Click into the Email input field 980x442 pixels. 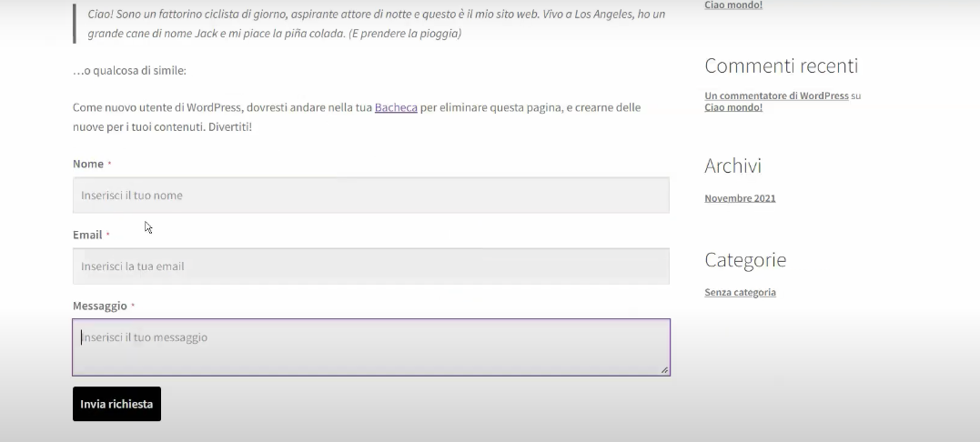[x=370, y=266]
